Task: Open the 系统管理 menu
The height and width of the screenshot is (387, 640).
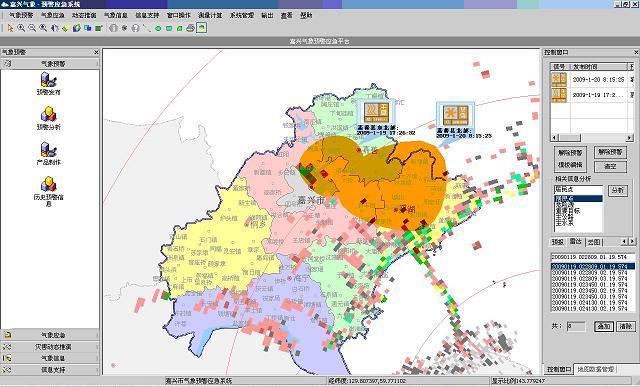Action: [242, 15]
